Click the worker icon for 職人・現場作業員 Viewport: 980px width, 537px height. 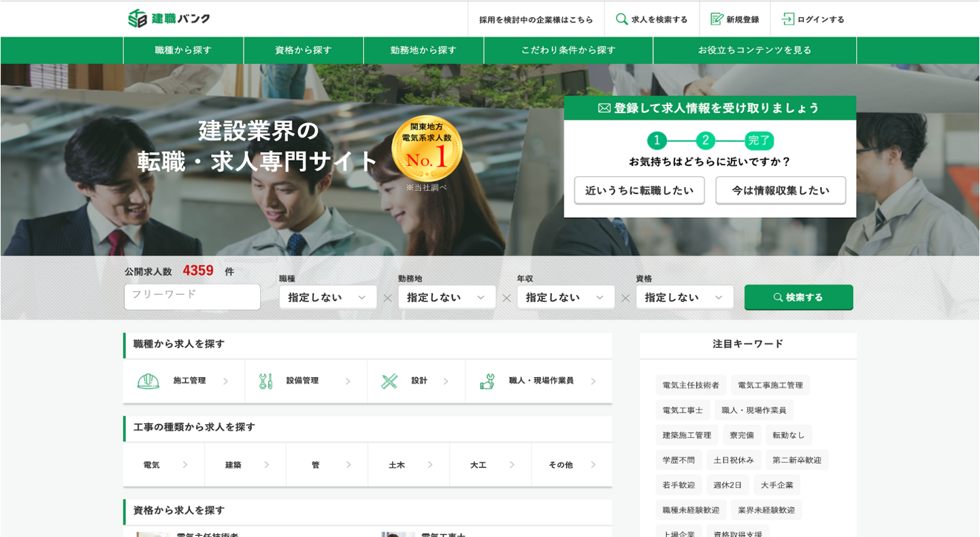(487, 381)
